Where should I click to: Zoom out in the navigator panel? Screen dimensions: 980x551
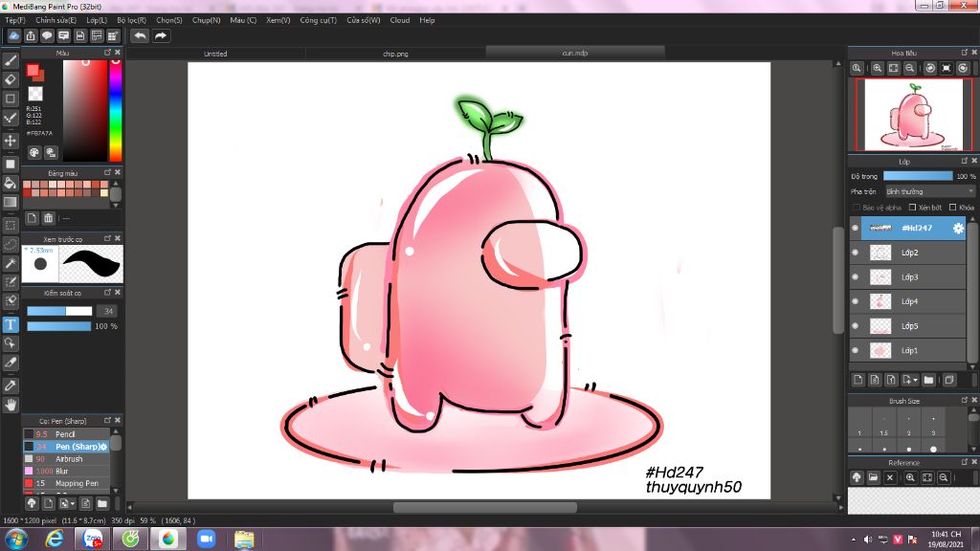tap(910, 68)
